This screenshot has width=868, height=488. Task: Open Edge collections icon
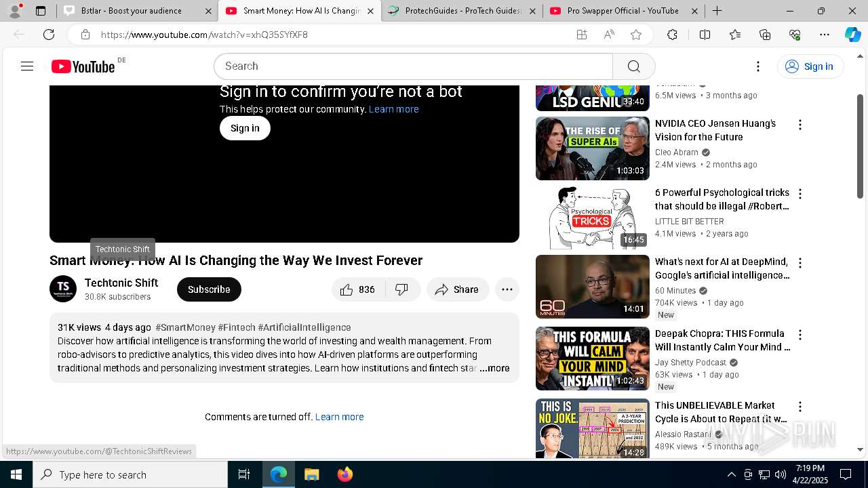tap(765, 35)
